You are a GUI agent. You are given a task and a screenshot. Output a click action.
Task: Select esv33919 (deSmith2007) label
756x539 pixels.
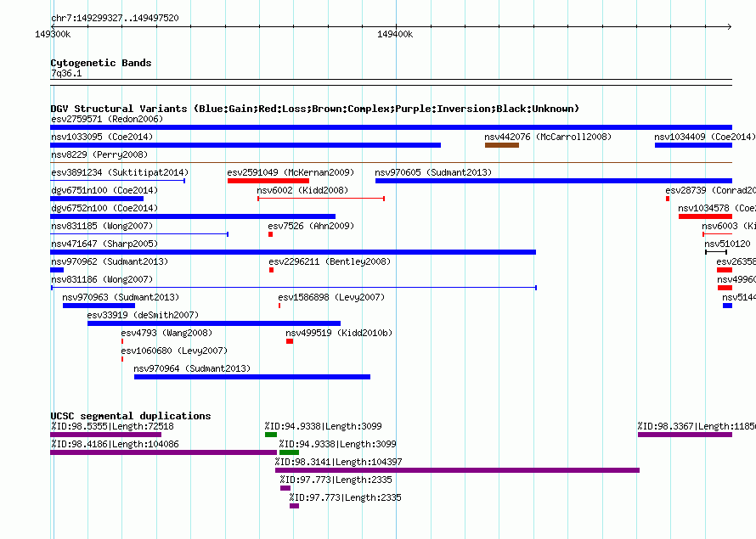point(143,315)
